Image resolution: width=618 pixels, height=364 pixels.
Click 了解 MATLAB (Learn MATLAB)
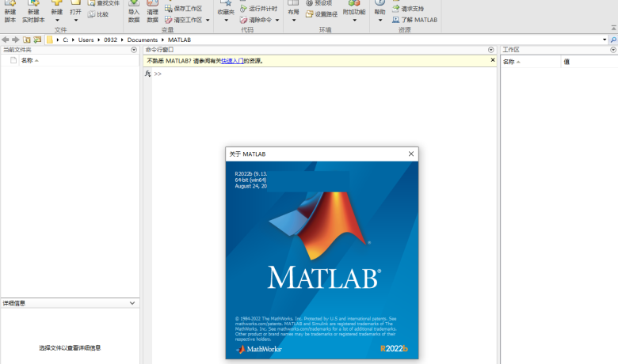[414, 20]
